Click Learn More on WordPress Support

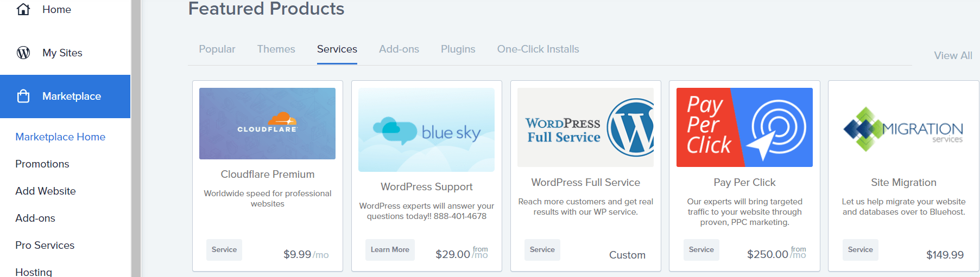tap(390, 250)
